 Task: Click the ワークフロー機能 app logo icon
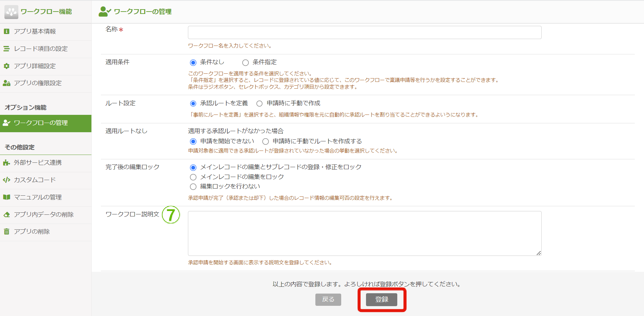click(11, 12)
